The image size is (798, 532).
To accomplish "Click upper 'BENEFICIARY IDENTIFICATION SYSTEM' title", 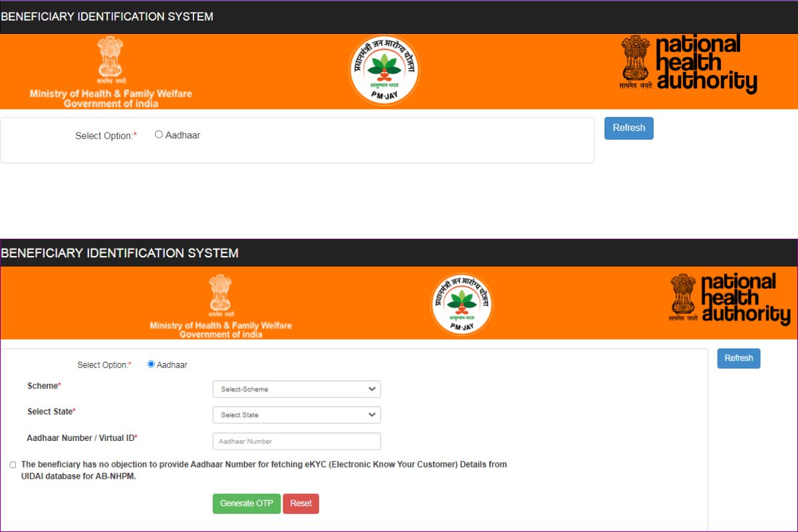I will [107, 17].
